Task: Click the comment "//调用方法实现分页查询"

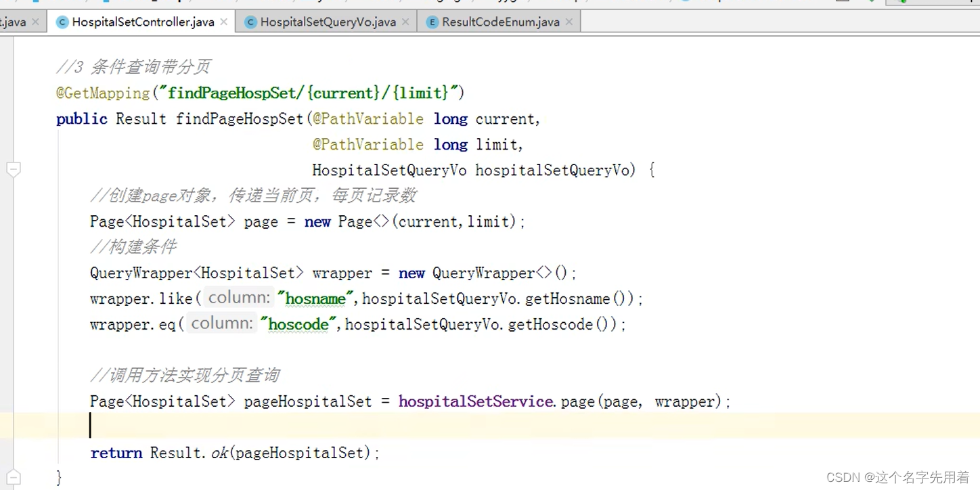Action: point(185,375)
